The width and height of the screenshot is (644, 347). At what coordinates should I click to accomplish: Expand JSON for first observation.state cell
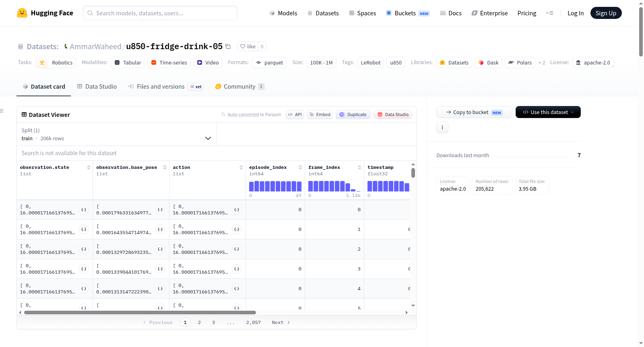point(84,210)
